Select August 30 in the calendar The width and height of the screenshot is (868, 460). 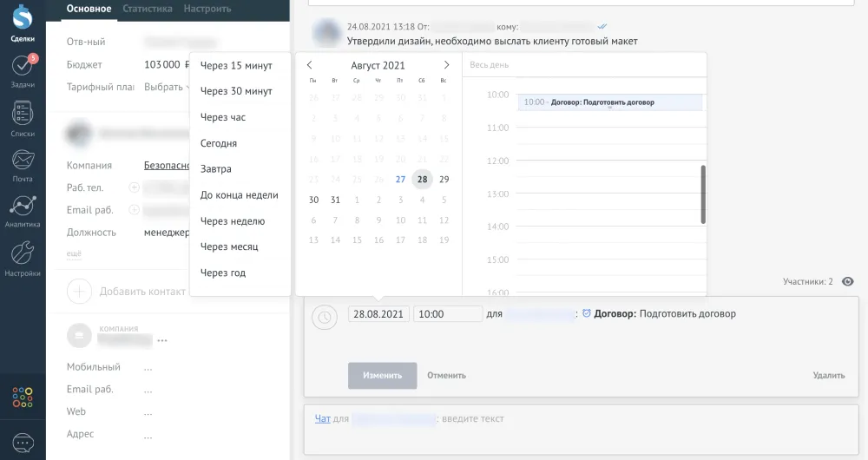pos(313,200)
